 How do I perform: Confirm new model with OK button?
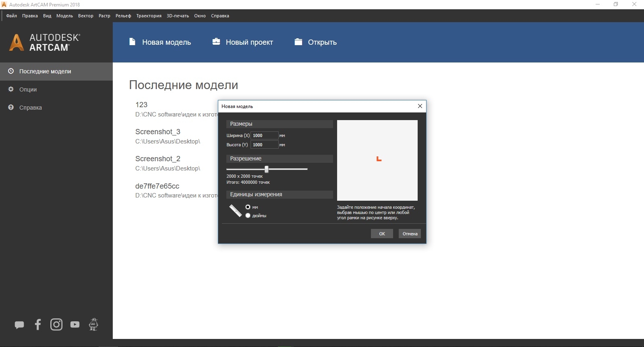click(382, 234)
